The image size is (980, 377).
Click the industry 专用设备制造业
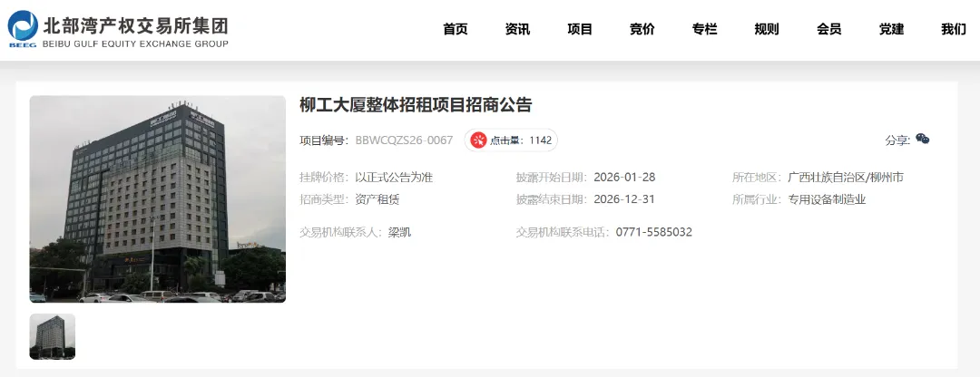coord(827,199)
